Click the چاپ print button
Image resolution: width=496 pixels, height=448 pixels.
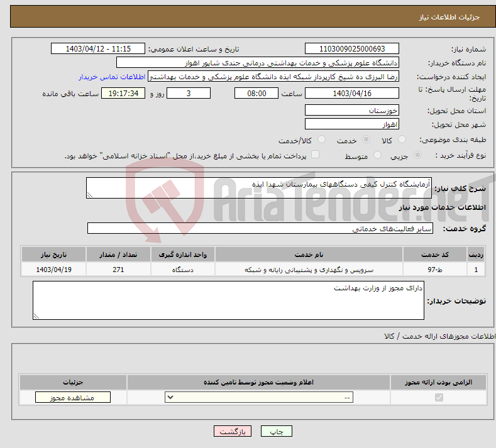coord(277,431)
